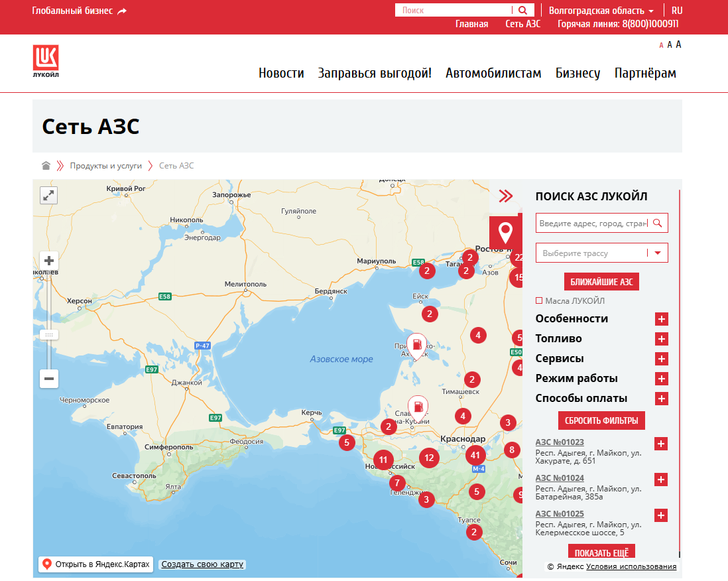Select fuel station marker near Primorsko-Akhtarsk
The height and width of the screenshot is (581, 728).
coord(417,346)
